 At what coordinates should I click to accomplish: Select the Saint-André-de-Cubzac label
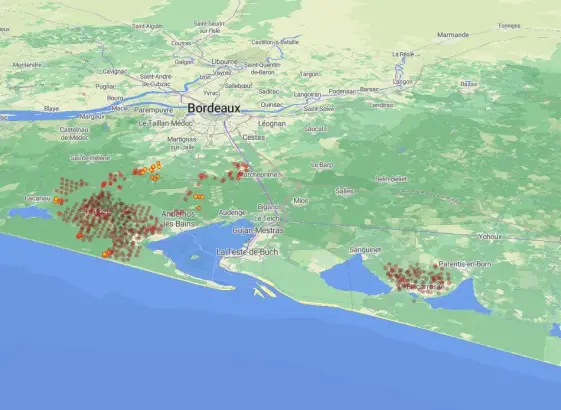tap(156, 80)
